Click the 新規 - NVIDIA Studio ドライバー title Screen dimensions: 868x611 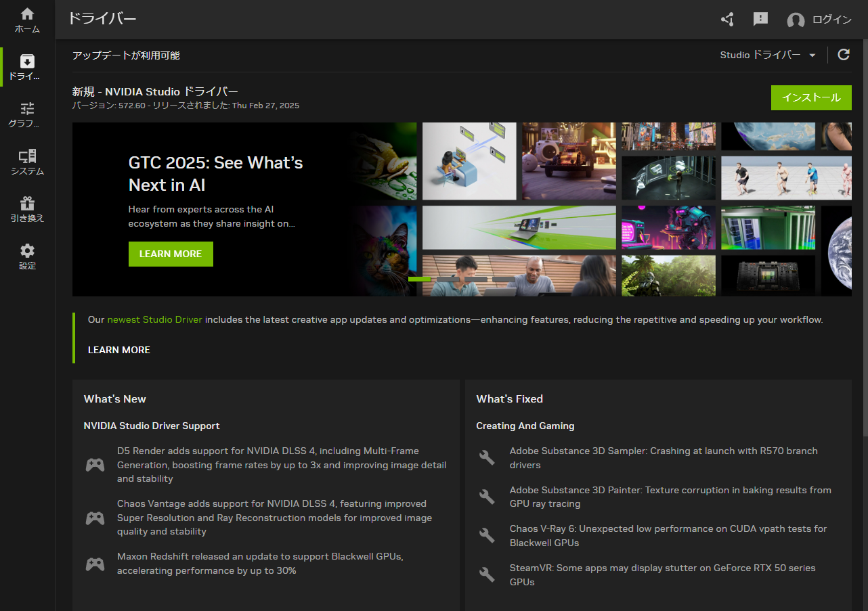tap(155, 91)
